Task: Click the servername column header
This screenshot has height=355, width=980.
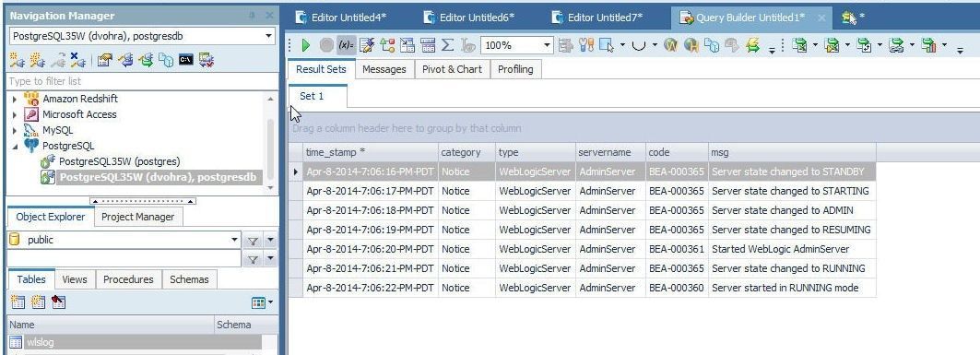Action: tap(610, 152)
